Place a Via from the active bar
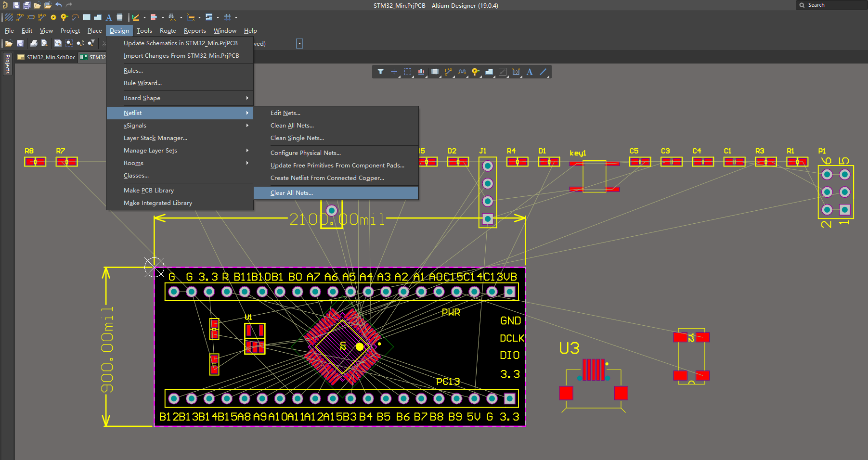Image resolution: width=868 pixels, height=460 pixels. pos(476,72)
